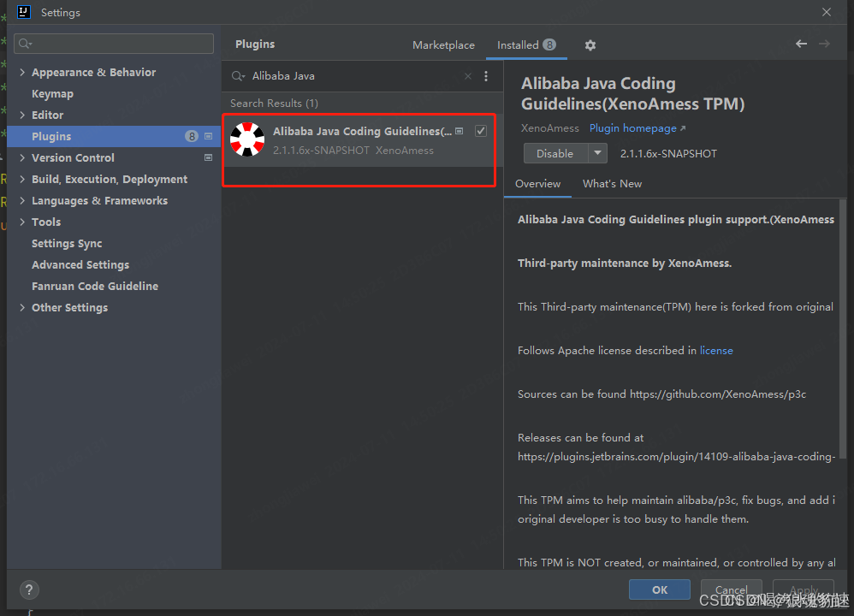Click the Installed count badge 8

pos(549,44)
